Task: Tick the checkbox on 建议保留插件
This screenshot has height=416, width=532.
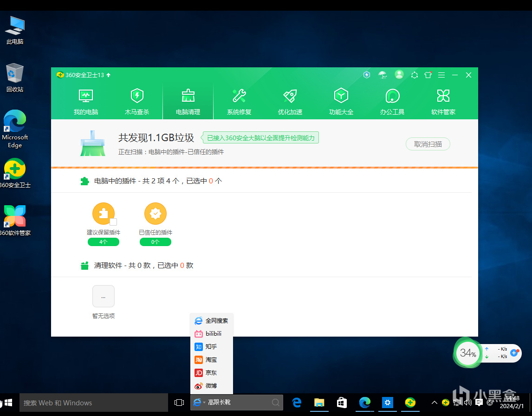Action: click(x=113, y=222)
